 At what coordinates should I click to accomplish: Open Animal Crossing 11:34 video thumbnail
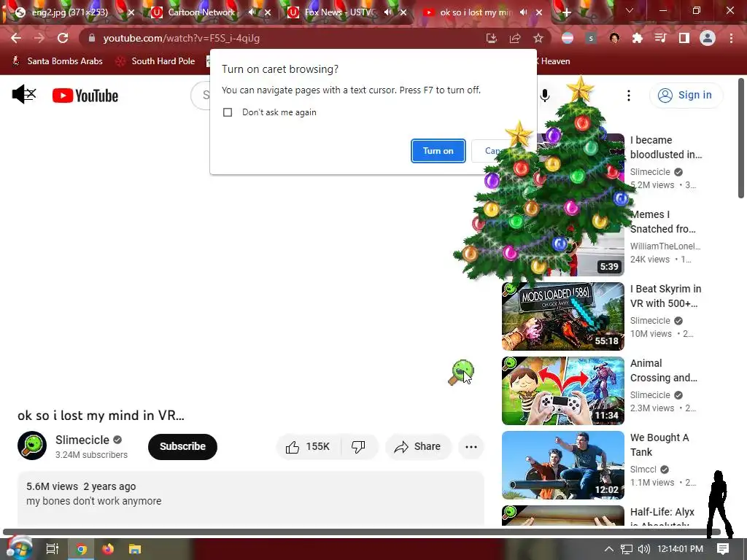click(x=562, y=391)
